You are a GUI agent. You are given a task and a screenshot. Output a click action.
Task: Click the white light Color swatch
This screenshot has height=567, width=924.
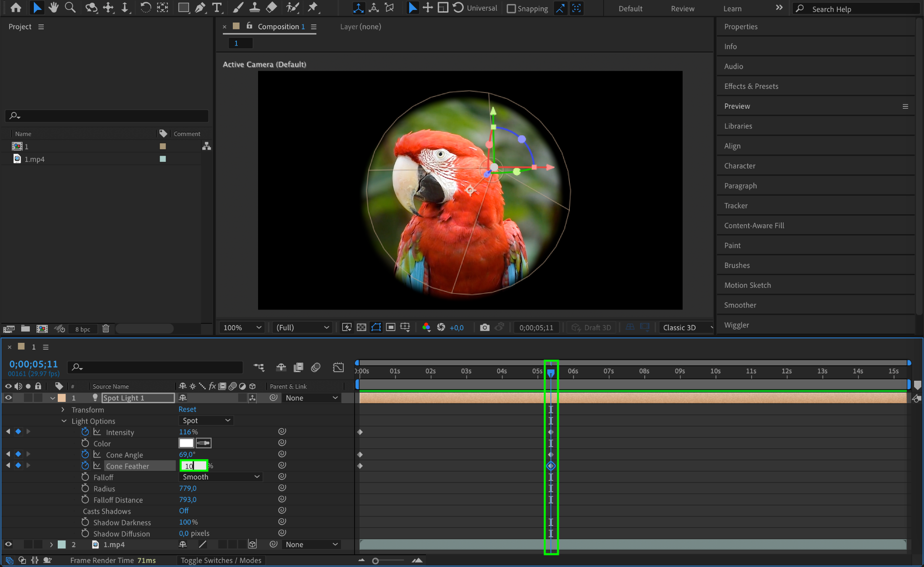(x=186, y=443)
